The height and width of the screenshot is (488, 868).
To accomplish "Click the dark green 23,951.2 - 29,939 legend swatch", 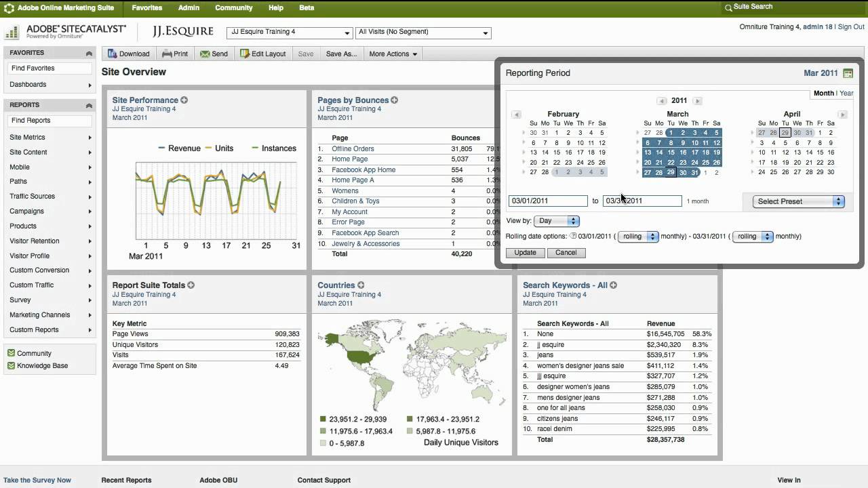I will coord(323,420).
